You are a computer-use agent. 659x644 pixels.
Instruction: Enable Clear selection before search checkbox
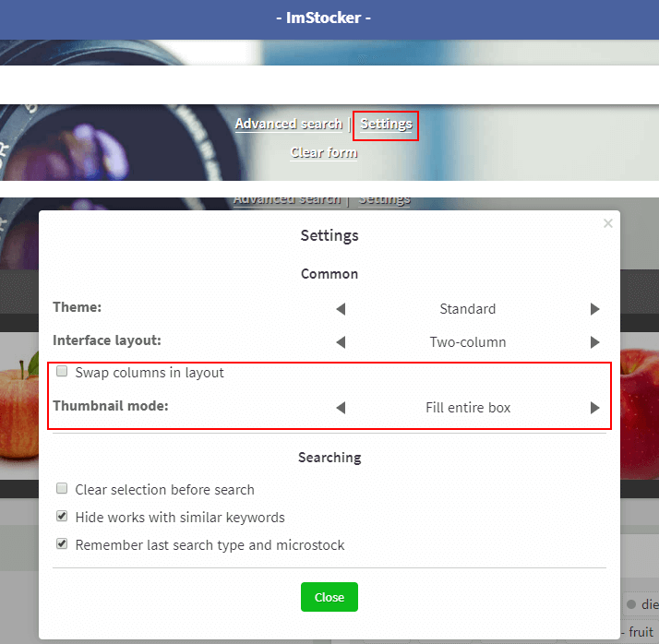62,488
